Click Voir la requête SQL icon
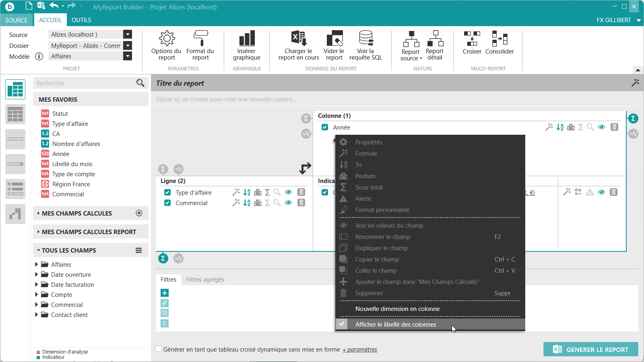 [366, 38]
